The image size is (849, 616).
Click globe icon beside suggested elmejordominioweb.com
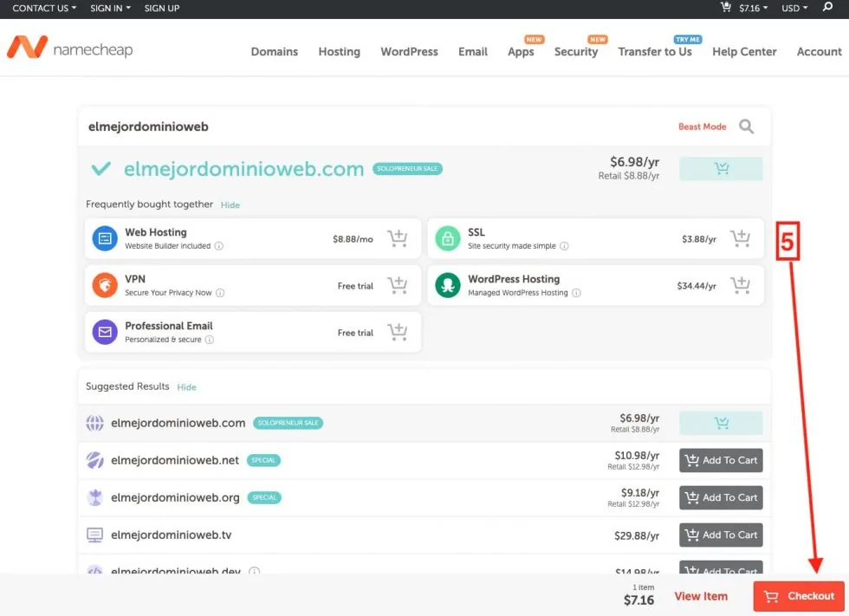(94, 423)
